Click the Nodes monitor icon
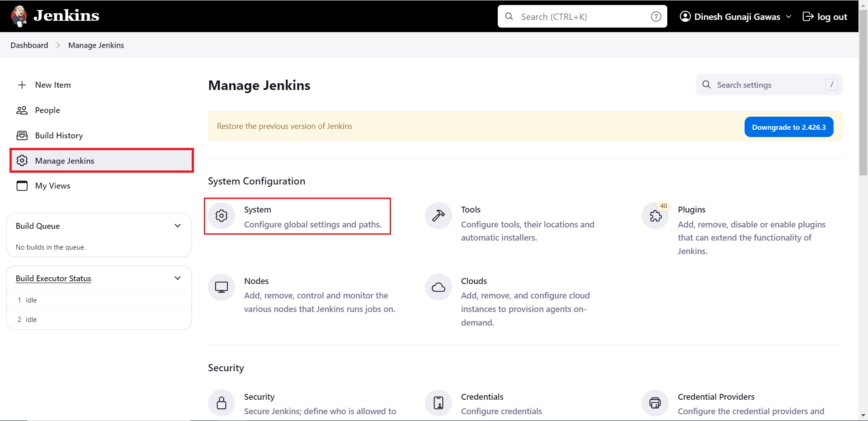The width and height of the screenshot is (868, 421). [222, 287]
